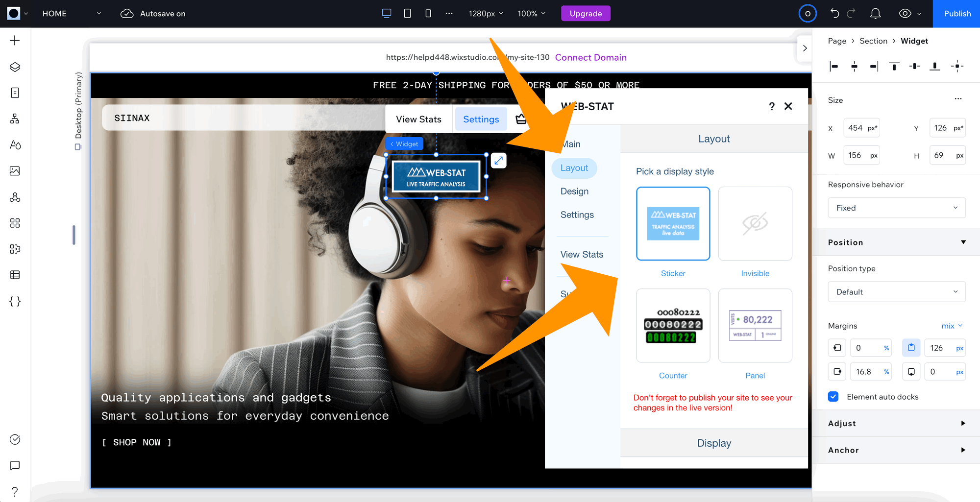Switch to Desktop breakpoint icon

click(387, 13)
